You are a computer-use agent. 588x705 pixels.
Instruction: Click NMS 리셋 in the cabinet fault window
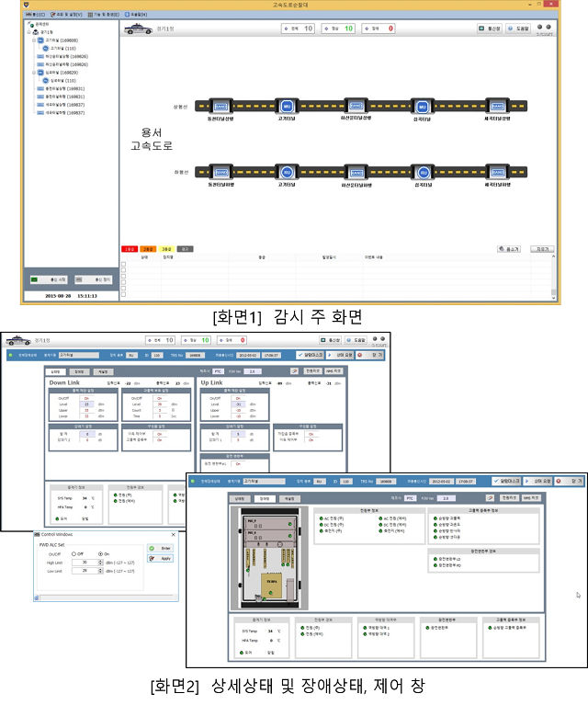click(531, 498)
